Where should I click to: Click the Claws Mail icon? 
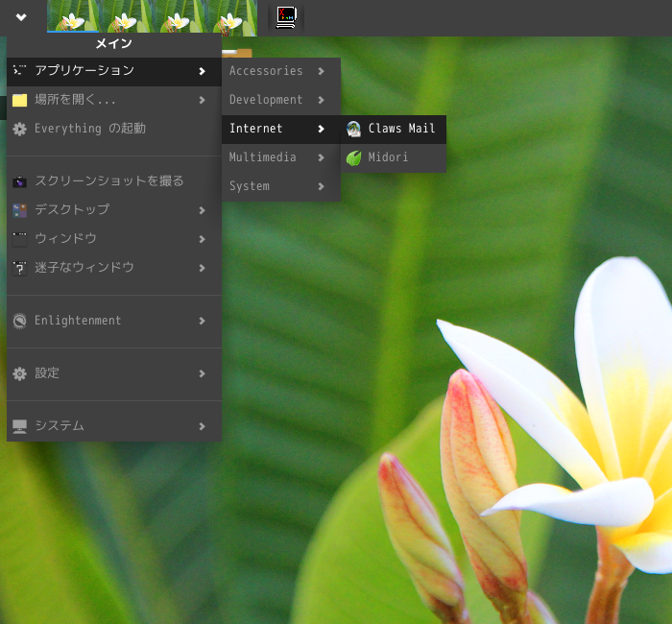(x=353, y=129)
